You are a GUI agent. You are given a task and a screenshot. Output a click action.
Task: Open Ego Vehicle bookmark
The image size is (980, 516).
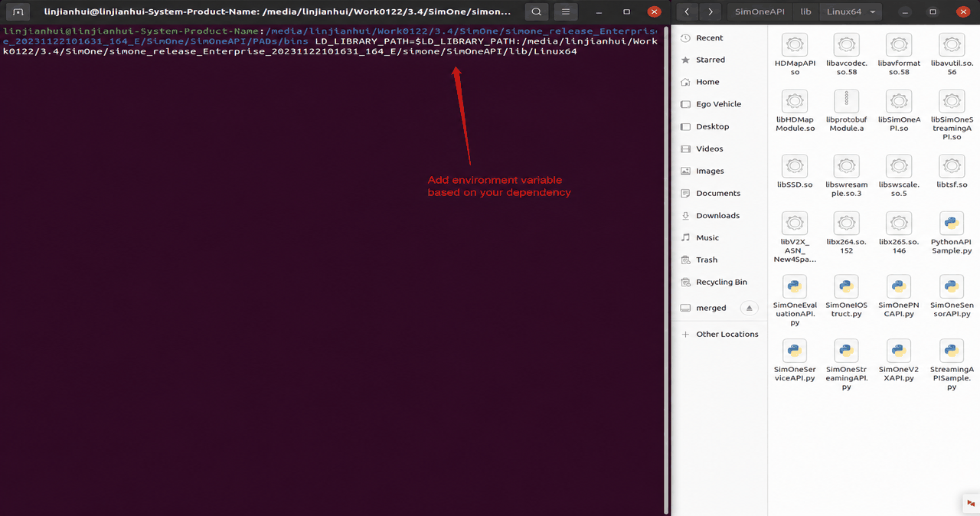click(x=720, y=104)
